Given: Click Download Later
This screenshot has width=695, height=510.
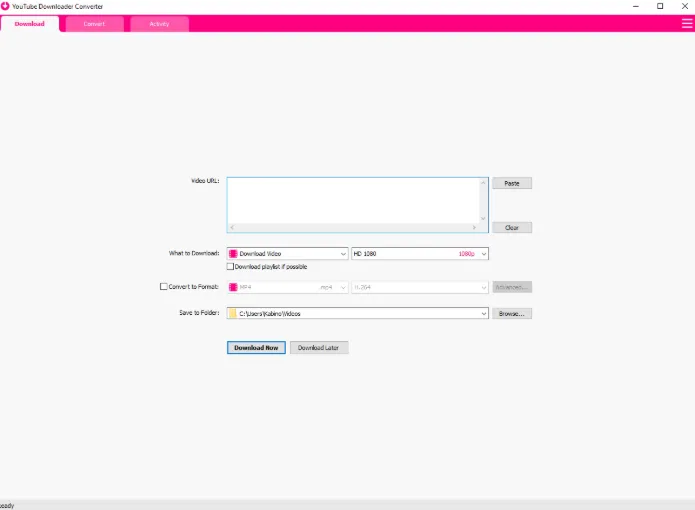Looking at the screenshot, I should pyautogui.click(x=319, y=348).
